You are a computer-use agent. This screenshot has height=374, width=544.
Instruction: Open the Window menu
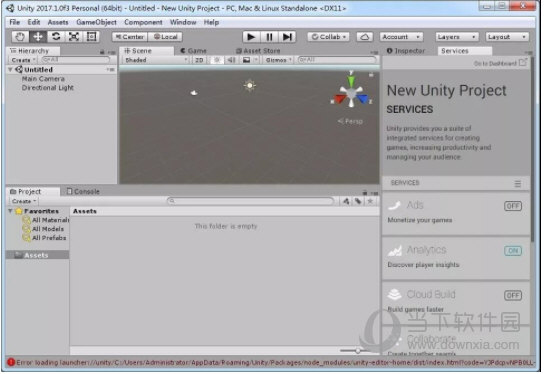tap(183, 22)
